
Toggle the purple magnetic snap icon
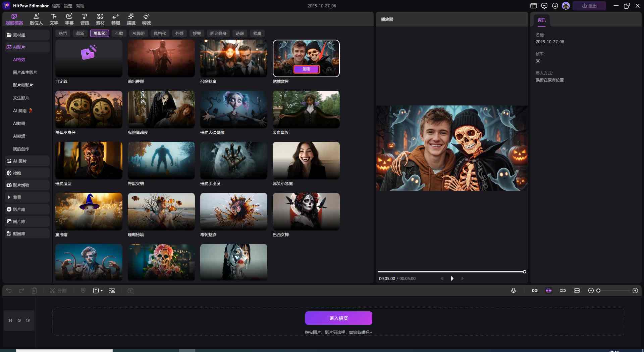[549, 291]
